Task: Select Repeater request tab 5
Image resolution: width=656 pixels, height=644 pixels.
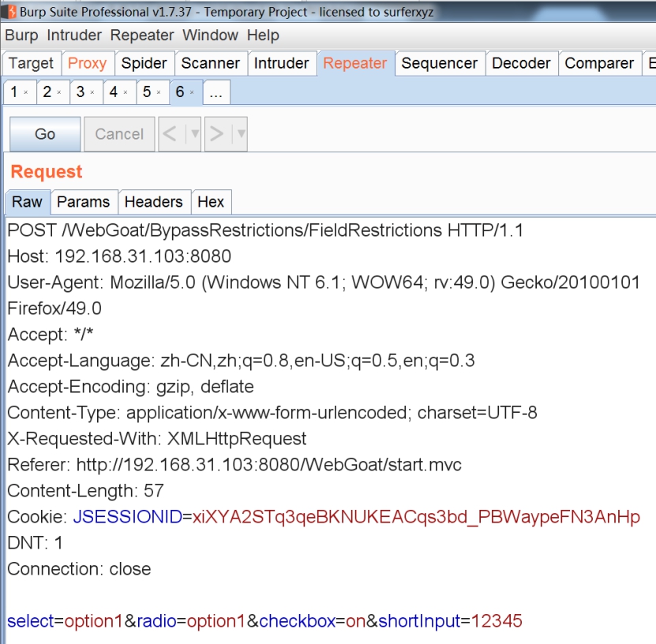Action: (x=146, y=92)
